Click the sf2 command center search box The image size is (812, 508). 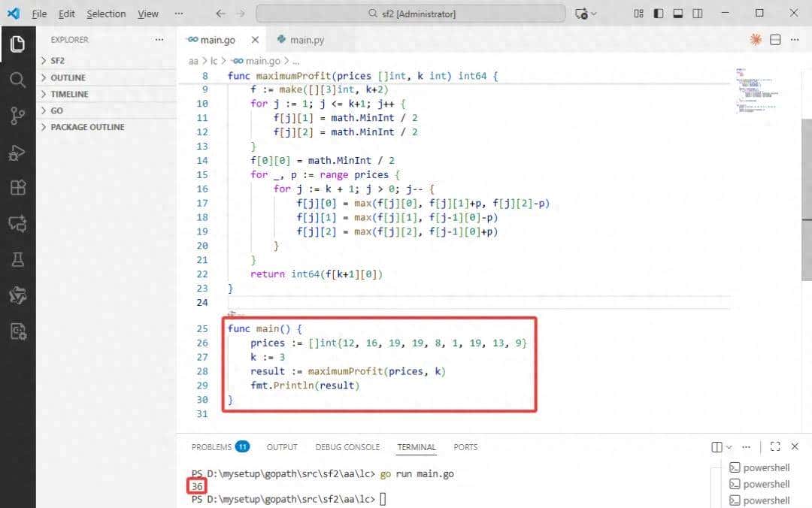click(x=411, y=14)
